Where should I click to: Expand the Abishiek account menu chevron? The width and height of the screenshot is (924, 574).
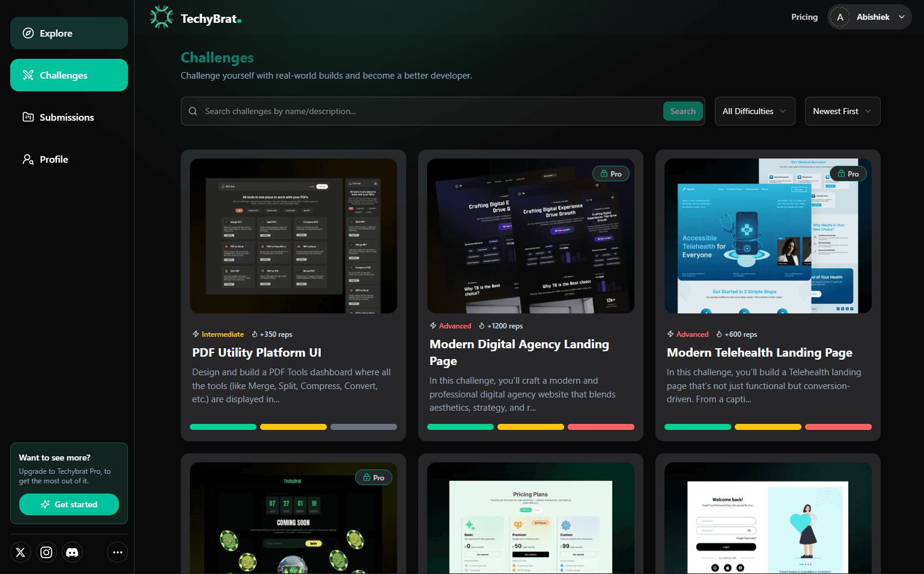[902, 17]
